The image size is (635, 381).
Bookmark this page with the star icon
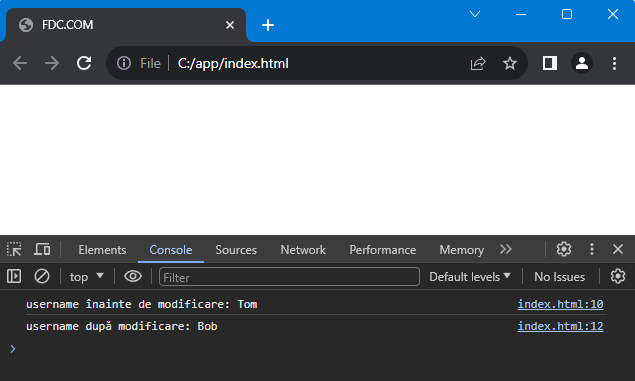509,64
